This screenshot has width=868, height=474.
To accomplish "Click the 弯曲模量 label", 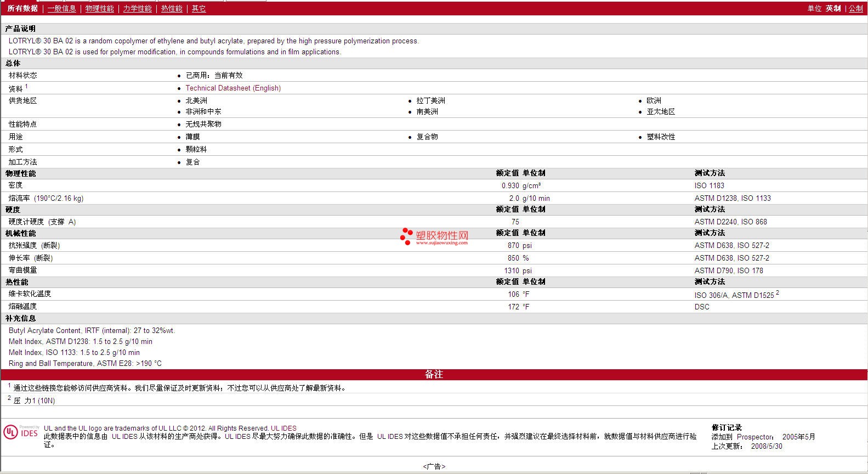I will coord(23,270).
